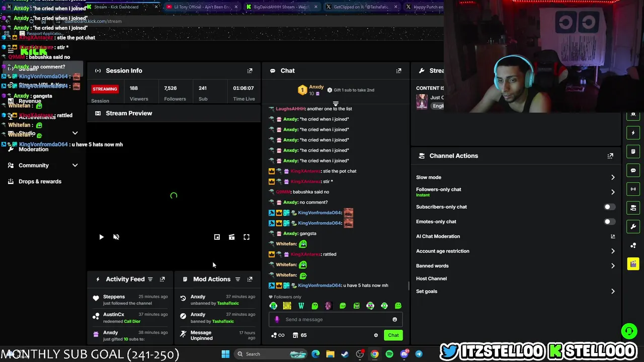Send message with green Chat button

tap(393, 335)
